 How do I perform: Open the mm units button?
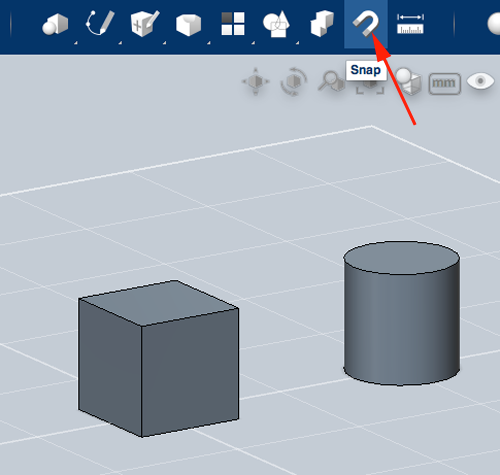(444, 84)
